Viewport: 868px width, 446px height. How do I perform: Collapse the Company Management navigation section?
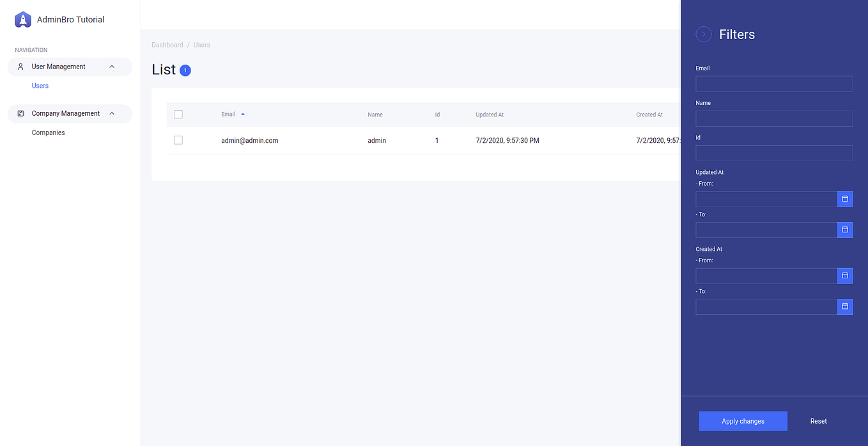[x=112, y=113]
